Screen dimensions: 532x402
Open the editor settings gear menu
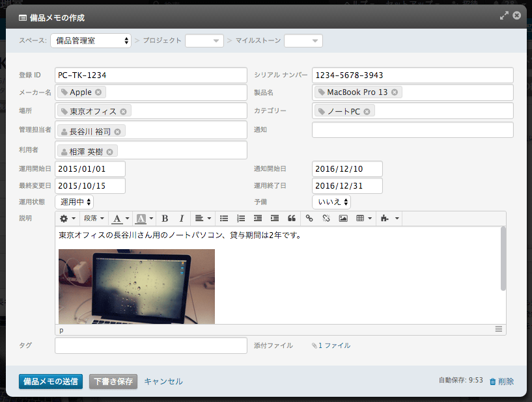68,219
